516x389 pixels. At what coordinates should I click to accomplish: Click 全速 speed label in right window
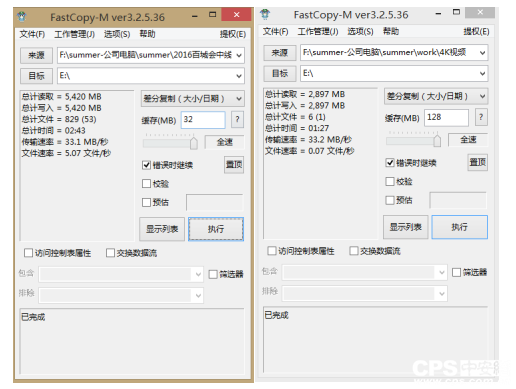pyautogui.click(x=468, y=140)
